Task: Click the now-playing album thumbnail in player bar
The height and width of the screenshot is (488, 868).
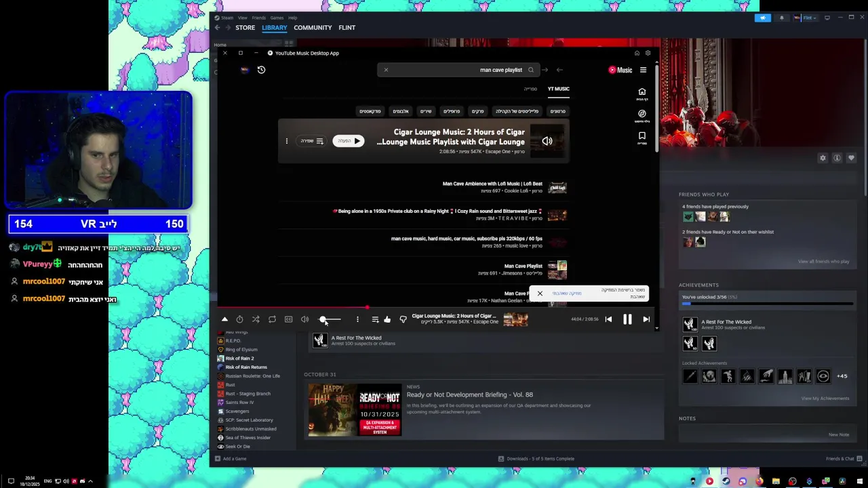Action: click(515, 319)
